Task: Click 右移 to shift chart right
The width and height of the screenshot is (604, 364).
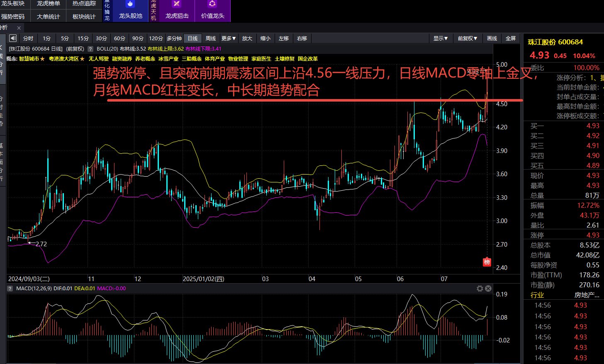Action: coord(302,39)
